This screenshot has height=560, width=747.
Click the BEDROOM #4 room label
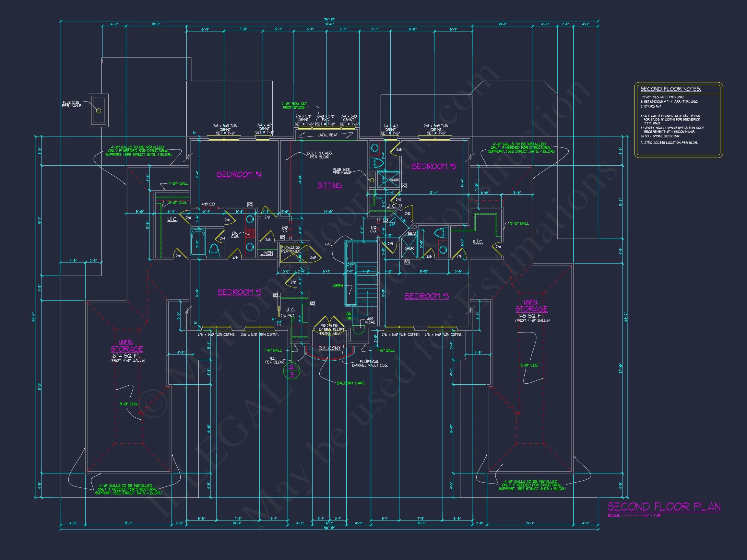coord(239,175)
